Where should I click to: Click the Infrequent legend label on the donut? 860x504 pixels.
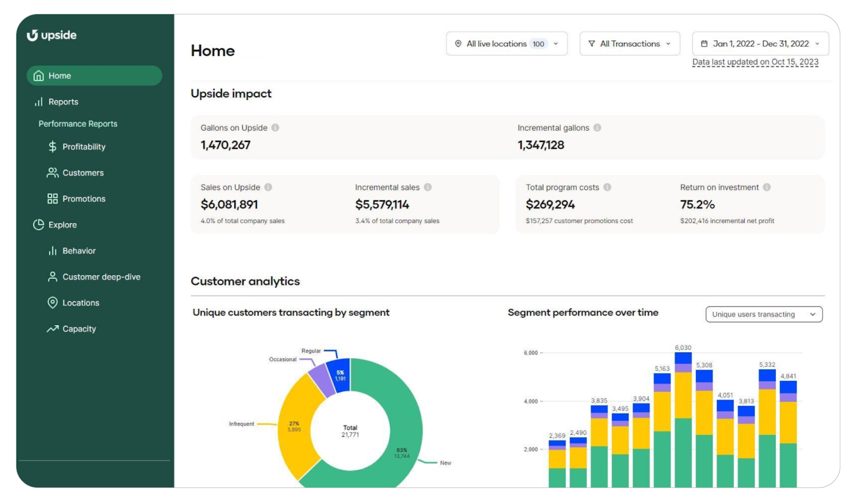coord(241,424)
